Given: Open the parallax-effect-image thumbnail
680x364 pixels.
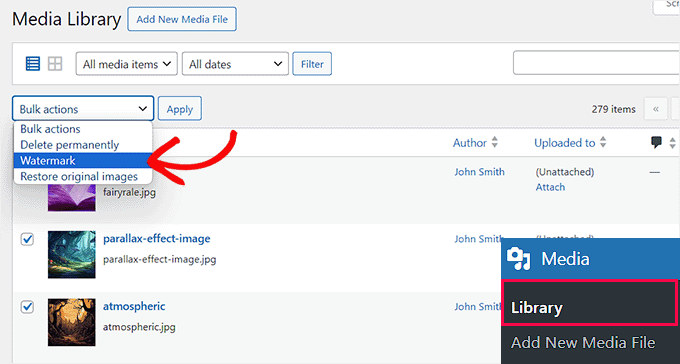Looking at the screenshot, I should coord(72,255).
